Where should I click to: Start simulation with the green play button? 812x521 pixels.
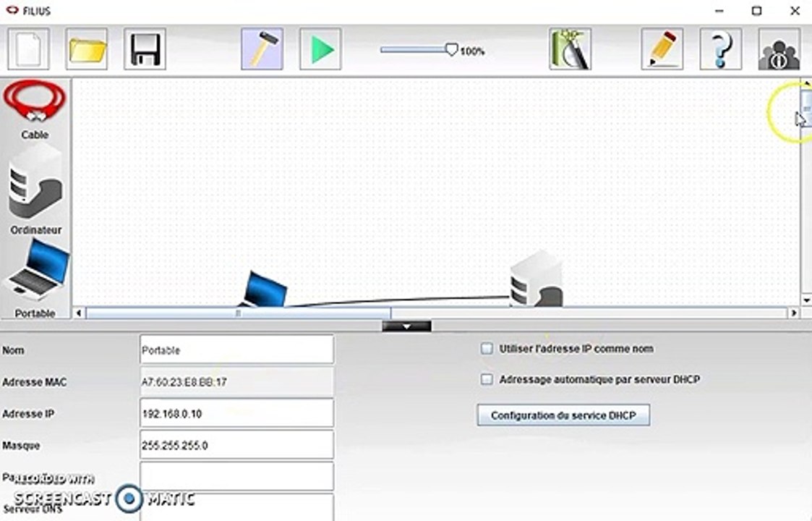[x=320, y=49]
